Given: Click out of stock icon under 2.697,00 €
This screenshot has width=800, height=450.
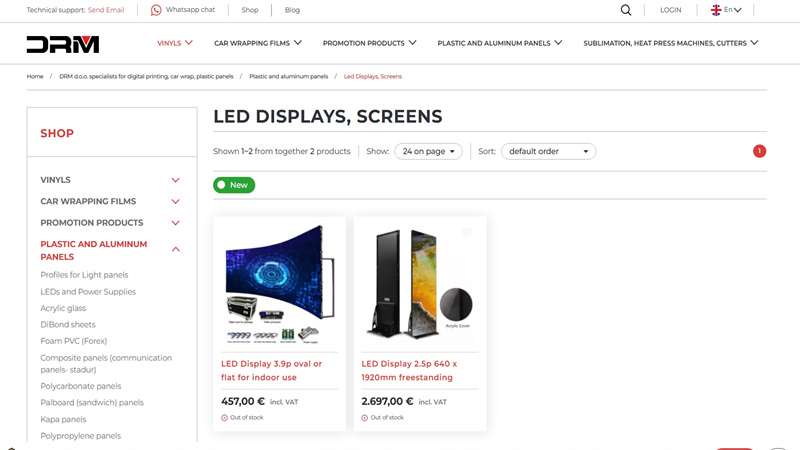Looking at the screenshot, I should pos(364,417).
